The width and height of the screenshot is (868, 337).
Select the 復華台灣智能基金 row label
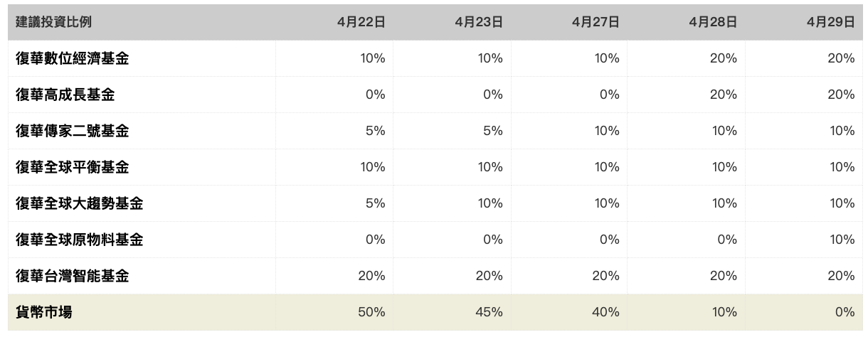pos(73,277)
